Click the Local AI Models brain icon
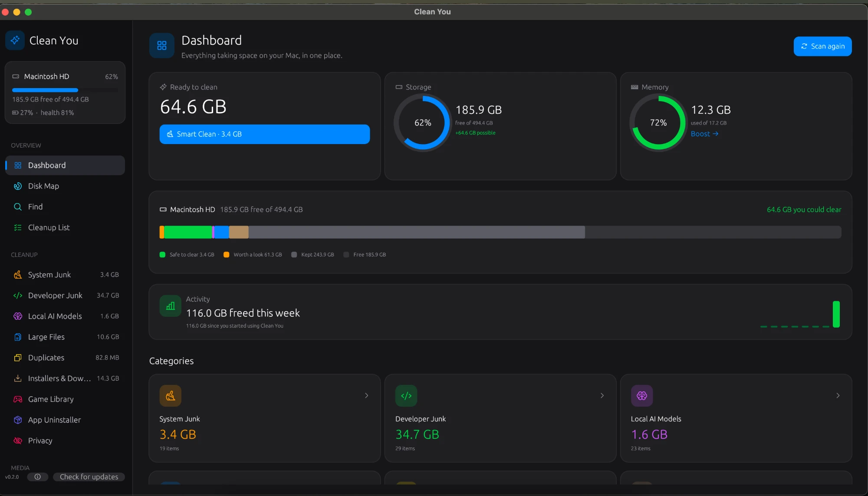The image size is (868, 496). tap(18, 316)
